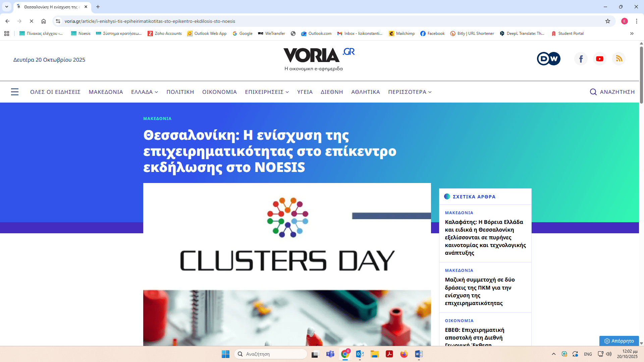Expand the ΕΛΛΑΔΑ dropdown menu
The width and height of the screenshot is (644, 362).
(145, 92)
